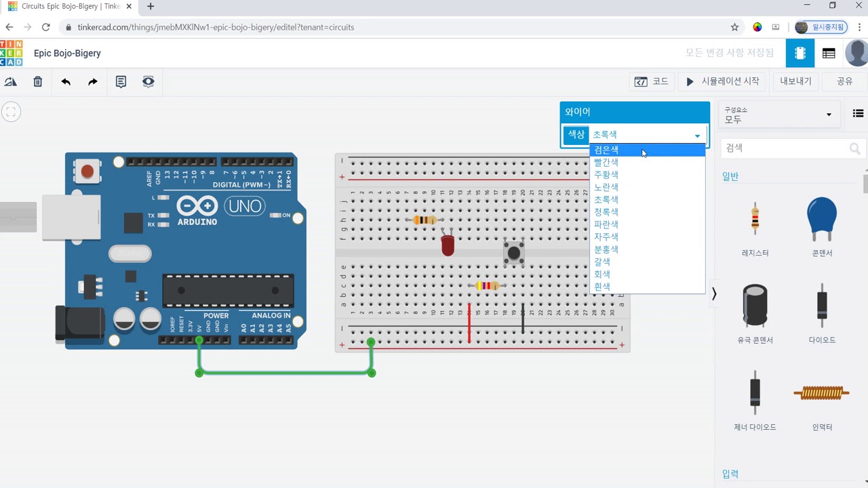The width and height of the screenshot is (868, 488).
Task: Select the 인덕터 inductor component
Action: click(x=822, y=400)
